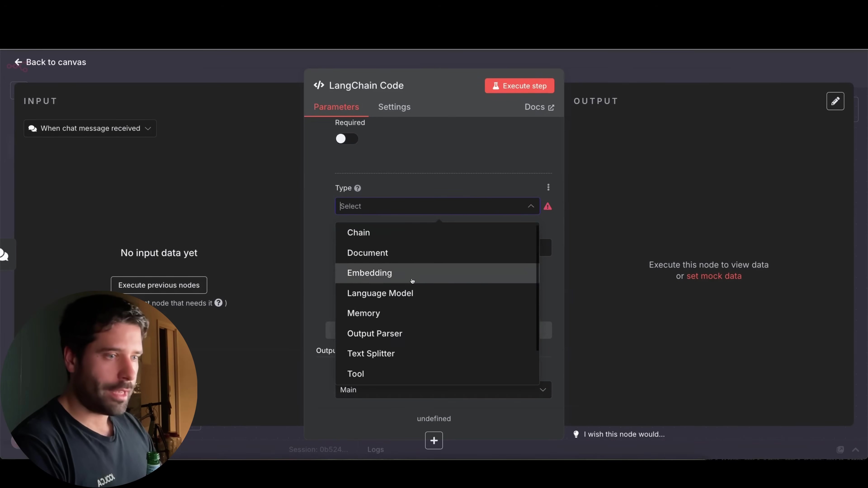
Task: Click the 'undefined' label text
Action: click(x=434, y=418)
